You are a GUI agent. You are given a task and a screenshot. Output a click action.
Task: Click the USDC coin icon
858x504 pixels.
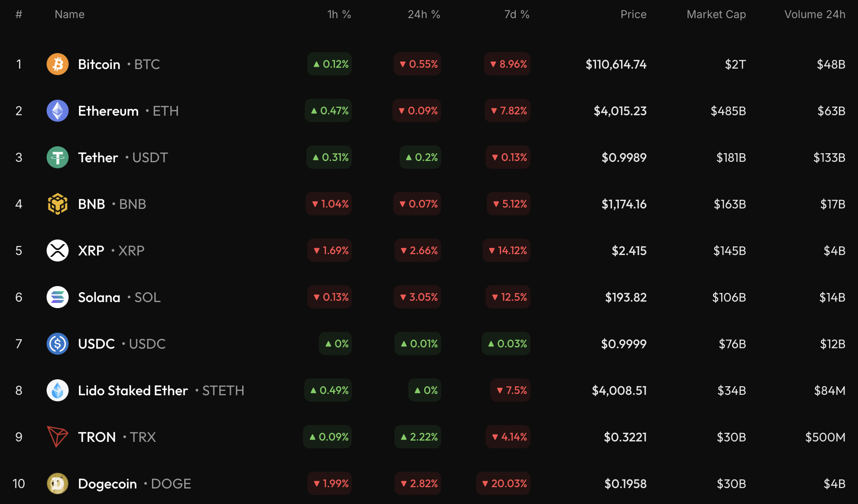point(57,344)
